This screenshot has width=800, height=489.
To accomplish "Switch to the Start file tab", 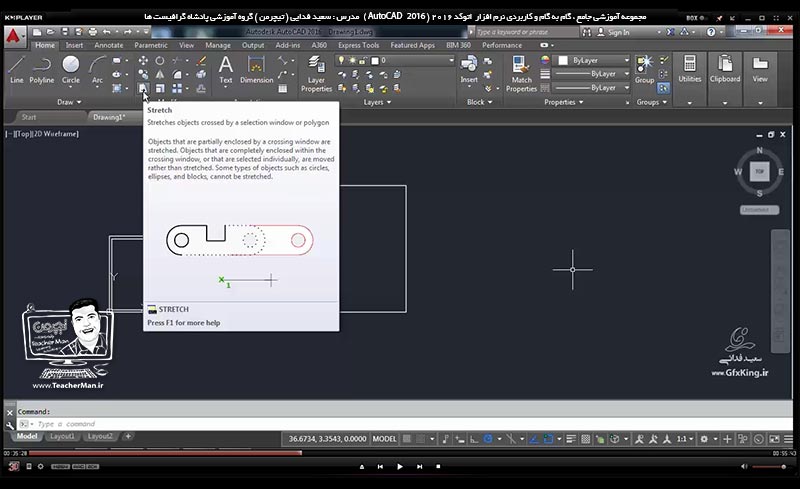I will click(29, 117).
